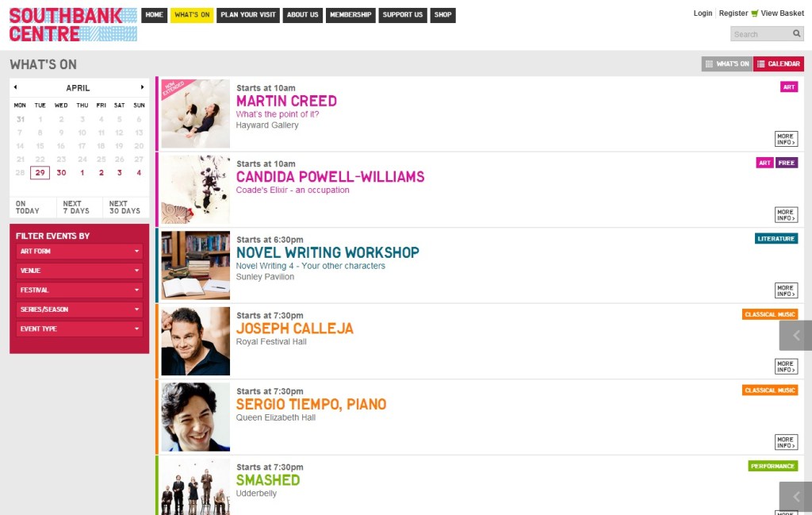Click the search magnifier icon

796,34
